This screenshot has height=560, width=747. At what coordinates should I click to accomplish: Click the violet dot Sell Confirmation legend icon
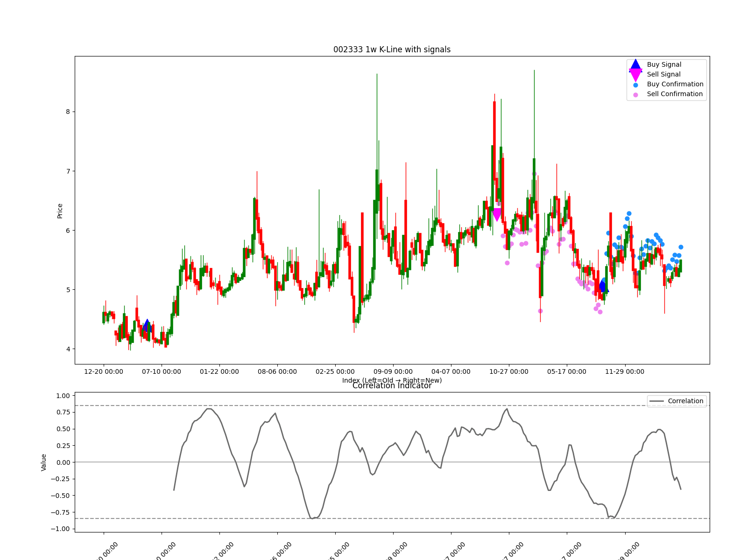pos(635,95)
